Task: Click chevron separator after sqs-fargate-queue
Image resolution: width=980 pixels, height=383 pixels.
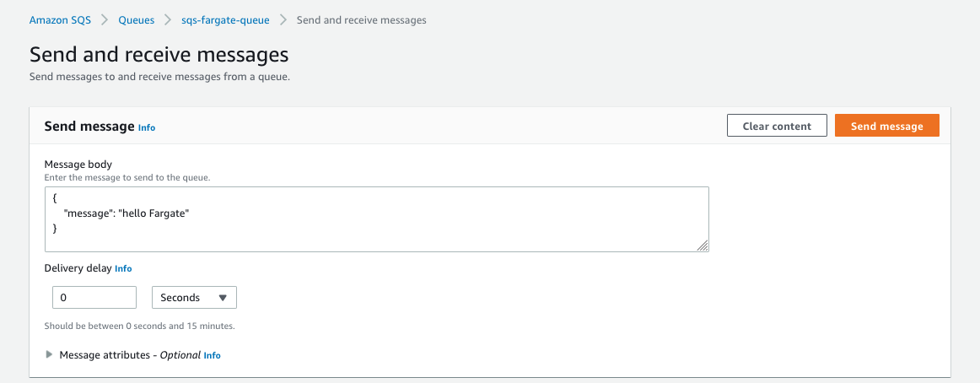Action: pos(283,20)
